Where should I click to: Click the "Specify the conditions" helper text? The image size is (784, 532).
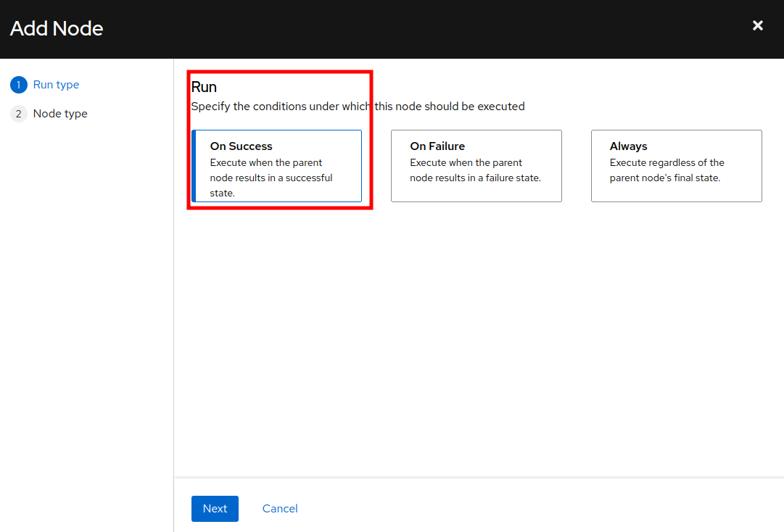[358, 107]
